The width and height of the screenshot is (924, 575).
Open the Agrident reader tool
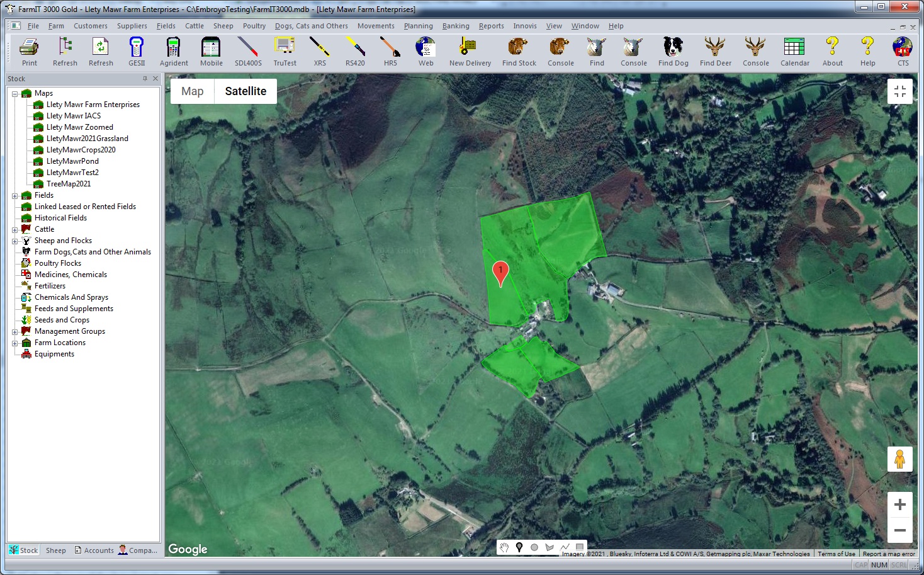174,51
